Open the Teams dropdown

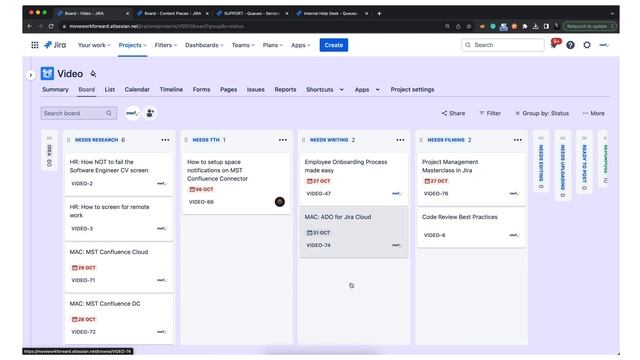click(243, 45)
